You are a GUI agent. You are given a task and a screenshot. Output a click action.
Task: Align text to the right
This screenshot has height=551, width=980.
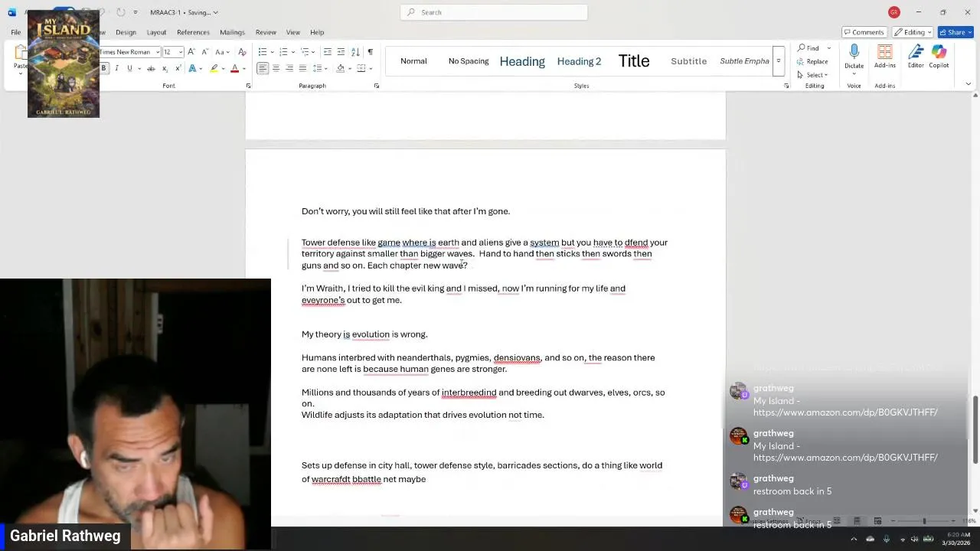pos(289,68)
